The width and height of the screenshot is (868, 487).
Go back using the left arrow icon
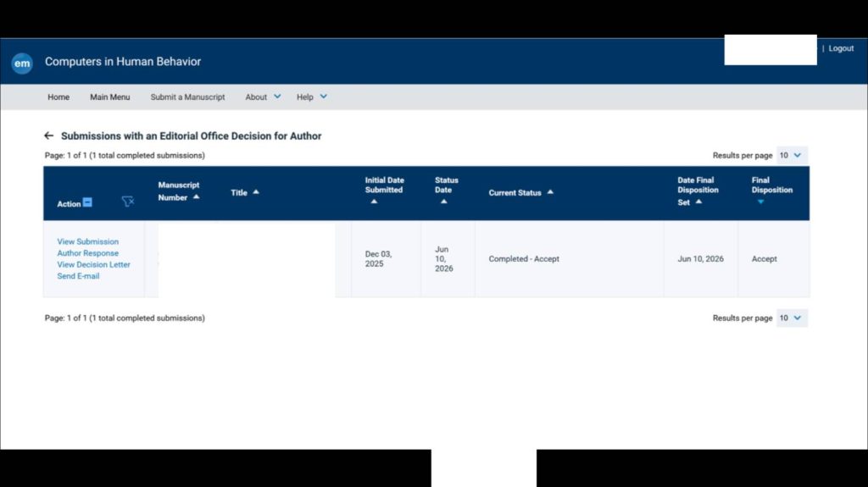tap(48, 136)
